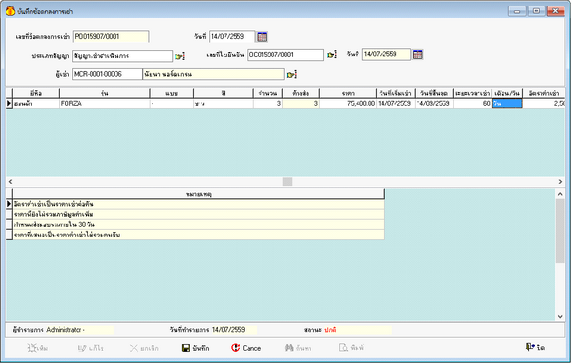Click the renter name field next to MCR-0001-00006
Viewport: 572px width, 364px height.
213,74
